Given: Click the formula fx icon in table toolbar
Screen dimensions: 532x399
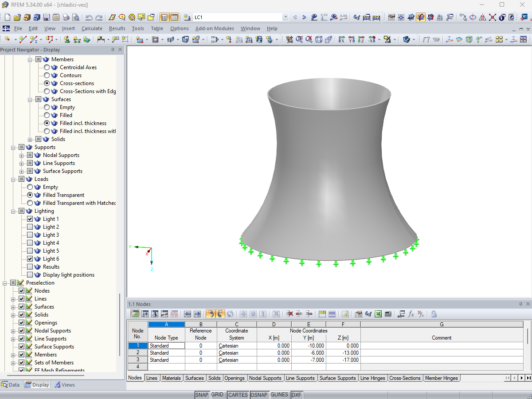Looking at the screenshot, I should (x=411, y=314).
